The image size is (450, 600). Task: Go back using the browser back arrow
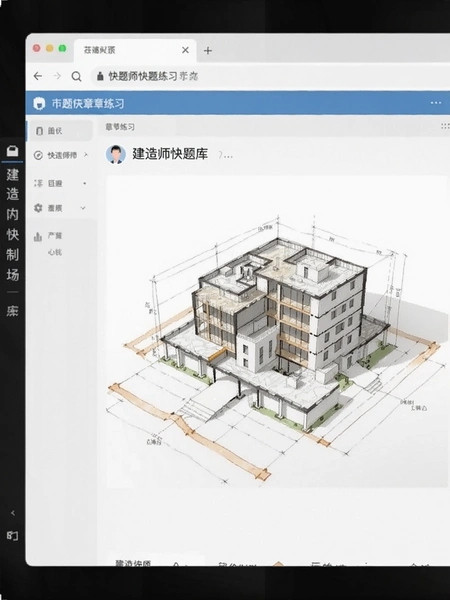coord(38,76)
